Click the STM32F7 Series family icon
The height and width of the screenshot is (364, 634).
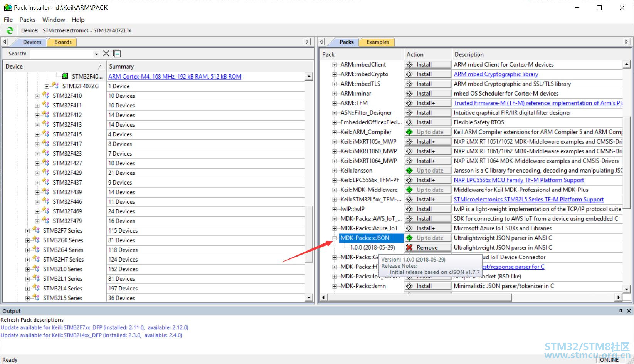36,230
